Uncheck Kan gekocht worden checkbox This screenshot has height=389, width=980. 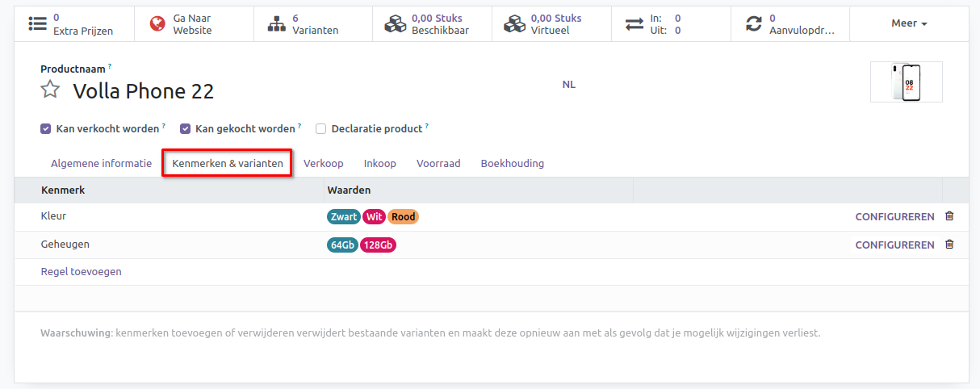[185, 128]
